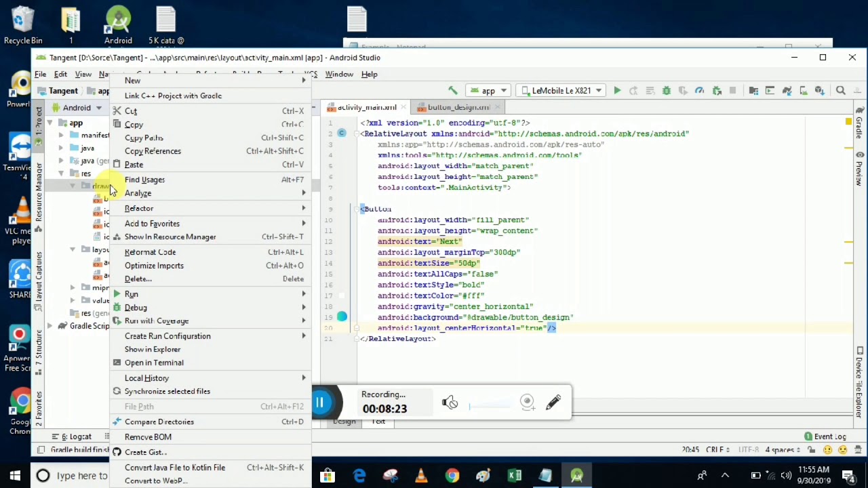The height and width of the screenshot is (488, 868).
Task: Choose Cut from the context menu
Action: click(x=210, y=111)
